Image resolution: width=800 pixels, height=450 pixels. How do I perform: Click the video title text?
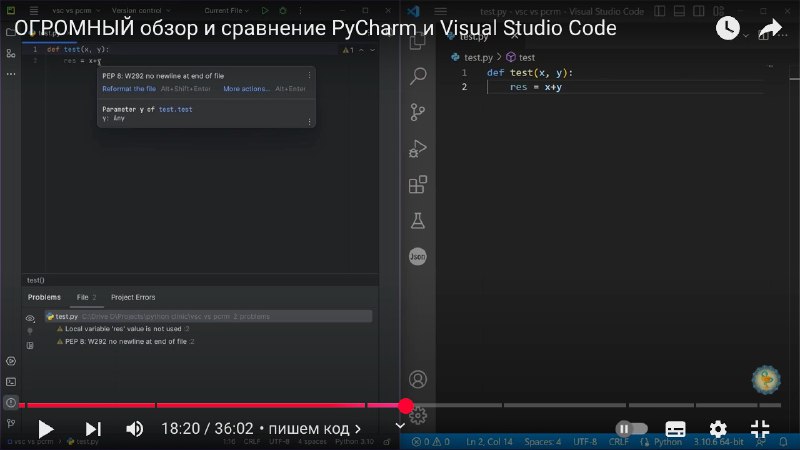click(315, 28)
